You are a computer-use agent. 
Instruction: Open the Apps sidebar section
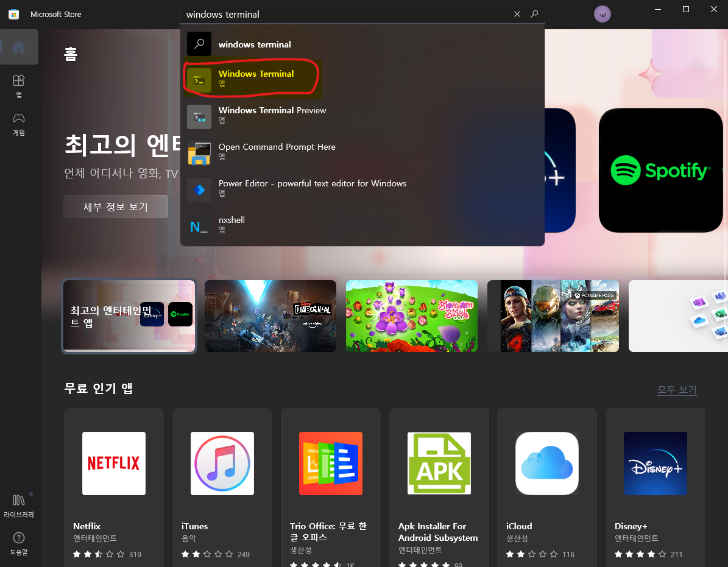pyautogui.click(x=19, y=86)
